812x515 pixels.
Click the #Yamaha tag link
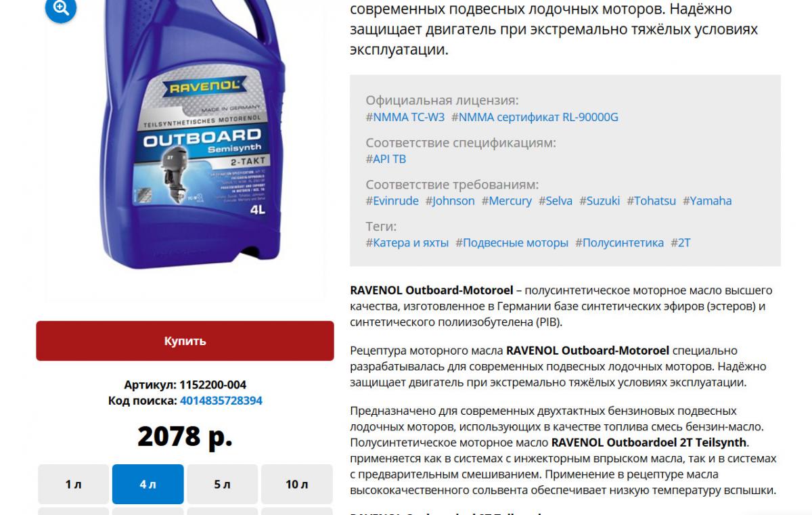[x=707, y=200]
